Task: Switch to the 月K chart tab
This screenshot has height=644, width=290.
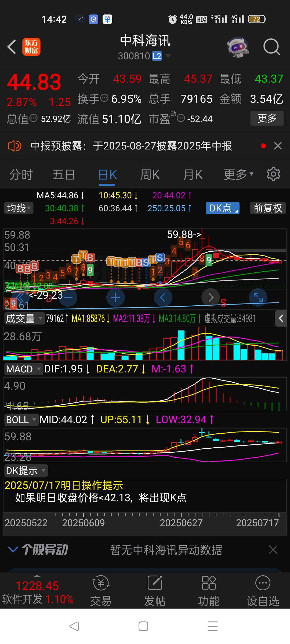Action: coord(193,175)
